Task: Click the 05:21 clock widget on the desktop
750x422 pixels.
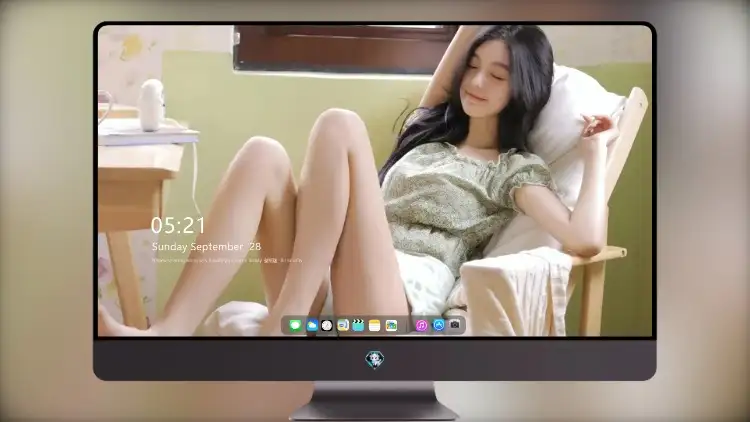Action: click(x=178, y=225)
